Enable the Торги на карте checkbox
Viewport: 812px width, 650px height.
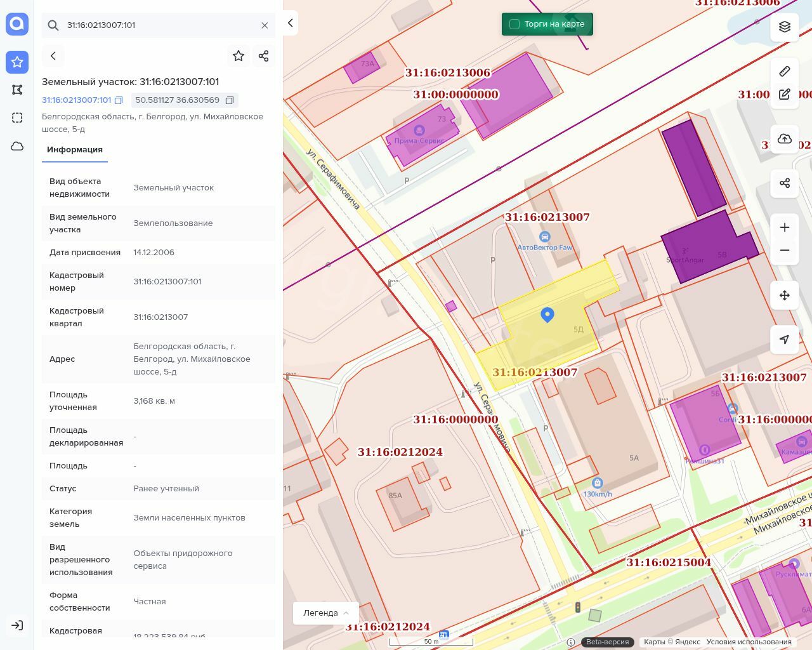(514, 24)
